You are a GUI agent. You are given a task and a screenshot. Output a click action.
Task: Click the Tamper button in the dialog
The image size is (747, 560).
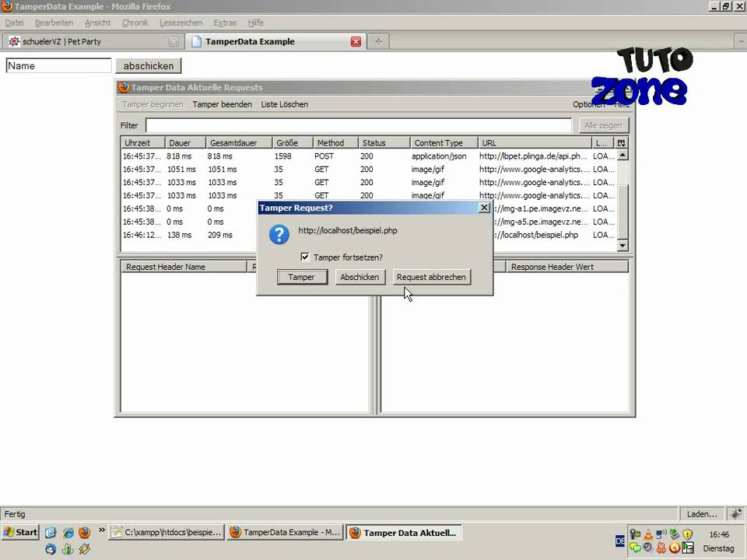302,277
